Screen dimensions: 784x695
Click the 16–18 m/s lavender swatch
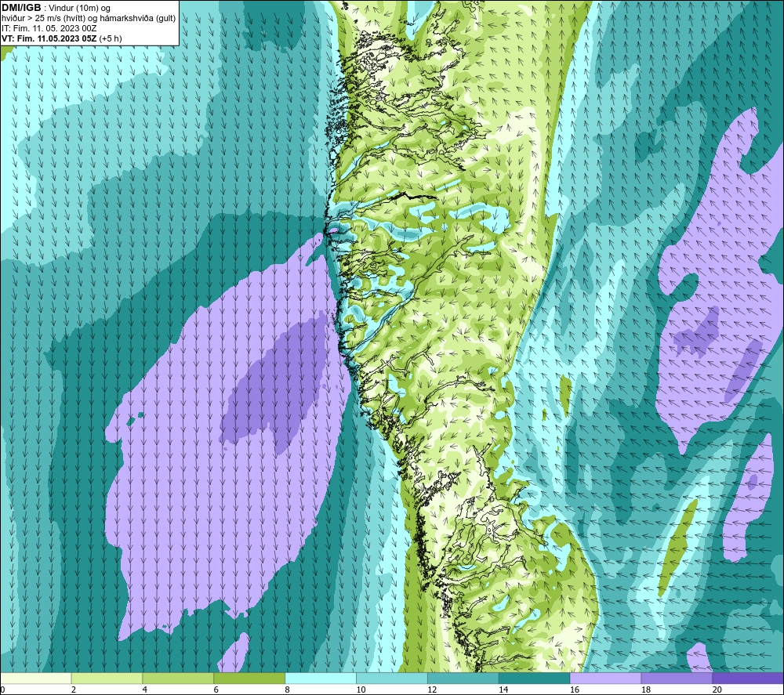605,679
